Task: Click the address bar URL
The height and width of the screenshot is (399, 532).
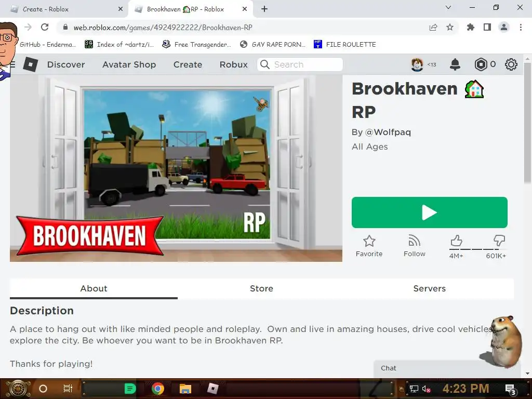Action: tap(163, 28)
